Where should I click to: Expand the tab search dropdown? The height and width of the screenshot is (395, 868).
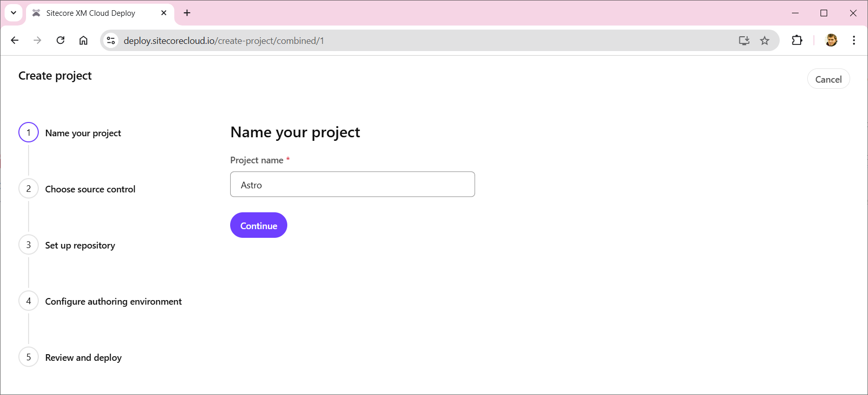coord(14,13)
